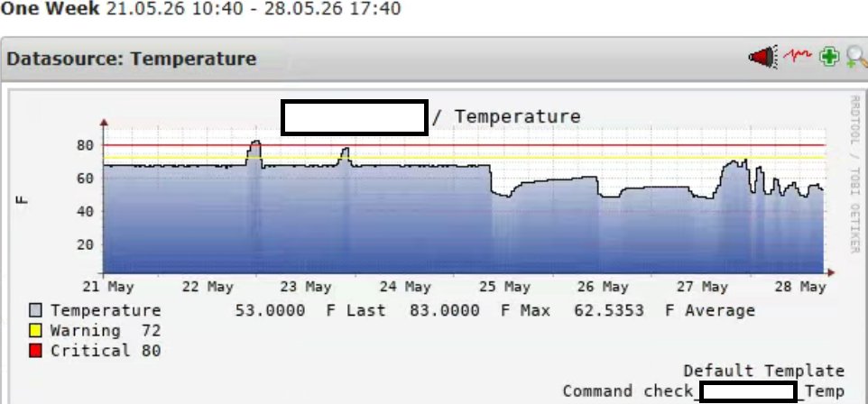Click the Warning 72 legend text
This screenshot has height=404, width=868.
coord(106,331)
